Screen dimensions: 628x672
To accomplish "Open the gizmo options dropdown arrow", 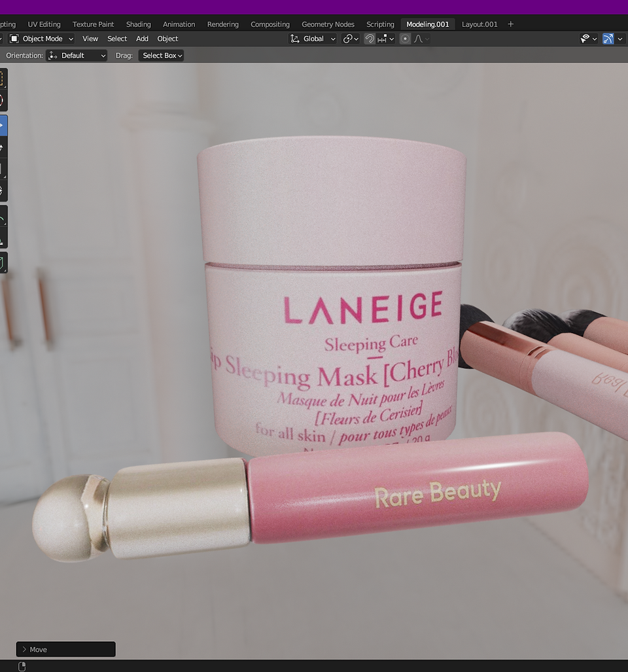I will pos(620,39).
